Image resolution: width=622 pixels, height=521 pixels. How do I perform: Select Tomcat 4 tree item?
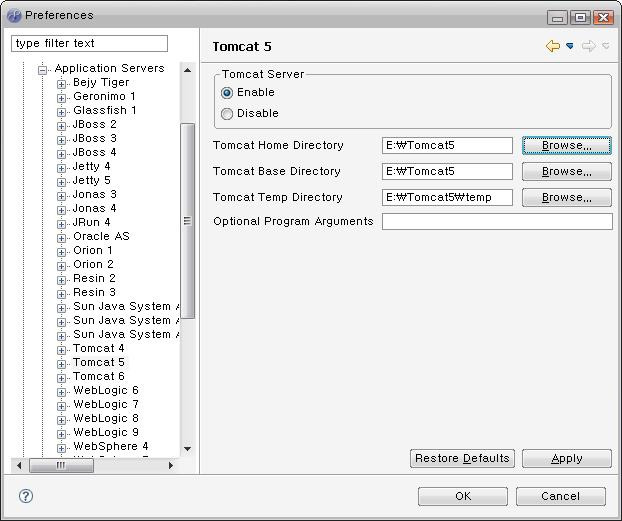(x=99, y=348)
